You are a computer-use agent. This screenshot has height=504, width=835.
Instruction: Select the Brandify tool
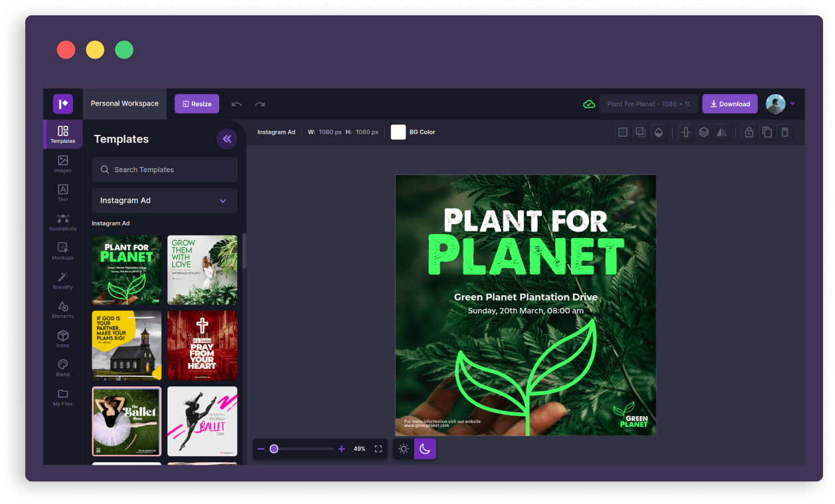[x=62, y=280]
